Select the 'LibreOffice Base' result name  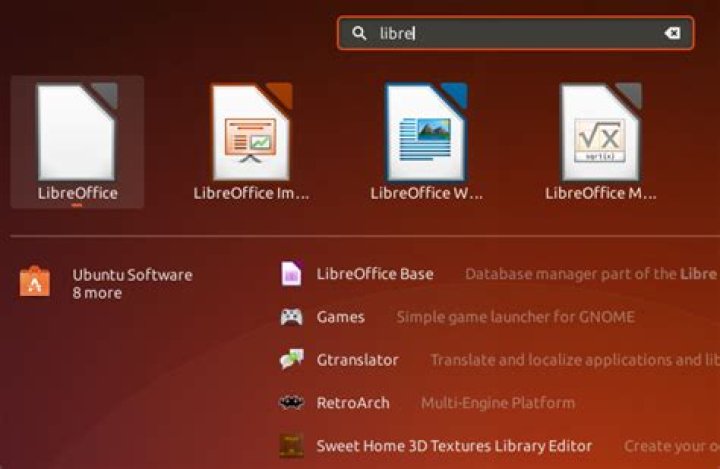point(375,274)
